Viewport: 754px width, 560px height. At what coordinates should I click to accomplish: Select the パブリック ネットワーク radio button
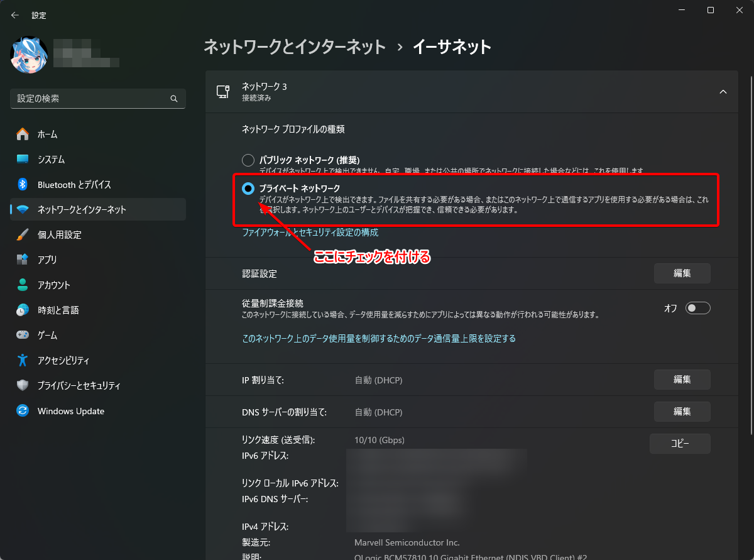[248, 160]
